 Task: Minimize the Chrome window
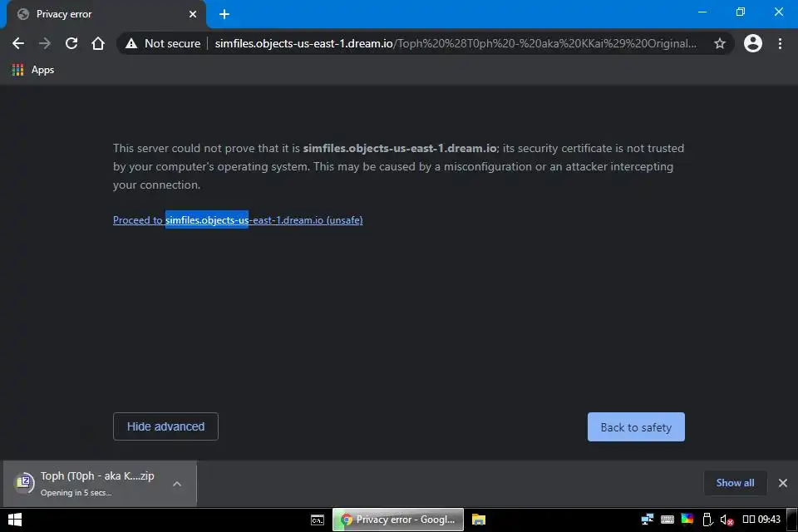(702, 12)
